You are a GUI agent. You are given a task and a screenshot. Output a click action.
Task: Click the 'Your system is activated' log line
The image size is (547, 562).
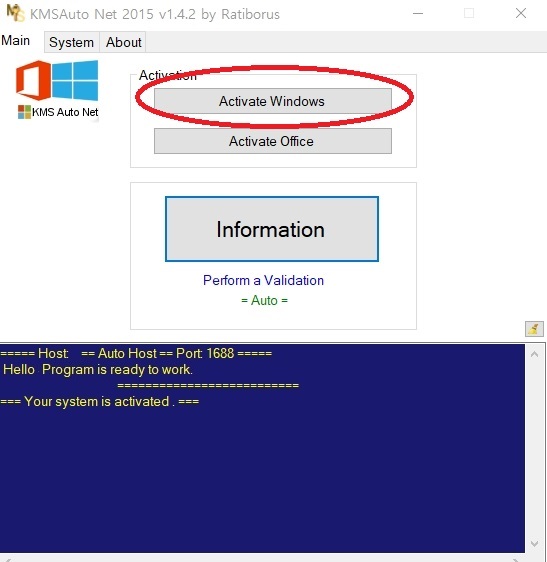click(x=100, y=401)
